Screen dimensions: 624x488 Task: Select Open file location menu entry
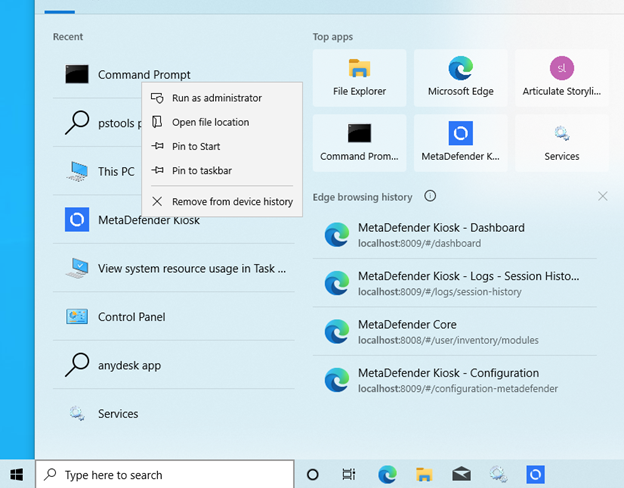pyautogui.click(x=222, y=122)
